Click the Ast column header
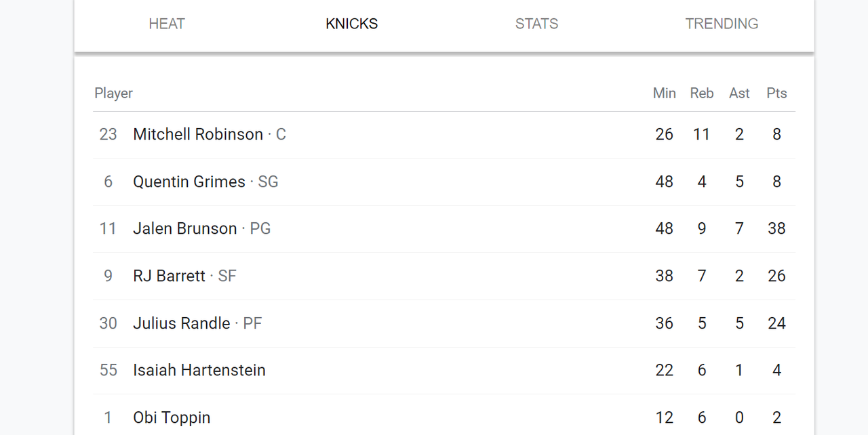Viewport: 868px width, 435px height. 739,94
